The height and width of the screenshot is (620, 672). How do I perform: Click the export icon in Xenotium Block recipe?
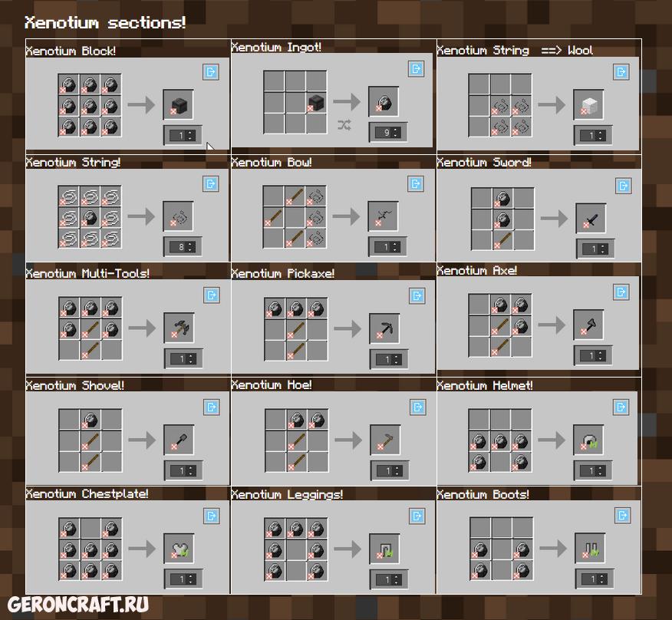pyautogui.click(x=211, y=72)
